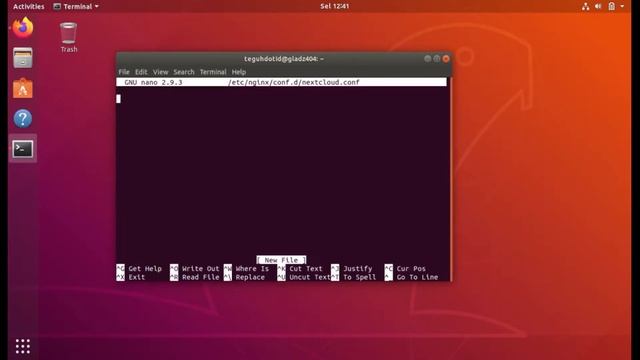Viewport: 640px width, 360px height.
Task: Open the File menu in terminal
Action: point(124,72)
